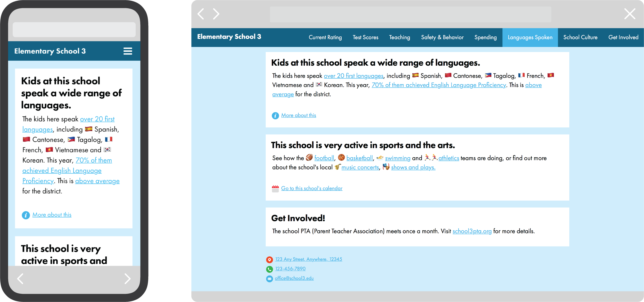644x302 pixels.
Task: Click the green phone icon
Action: click(269, 269)
